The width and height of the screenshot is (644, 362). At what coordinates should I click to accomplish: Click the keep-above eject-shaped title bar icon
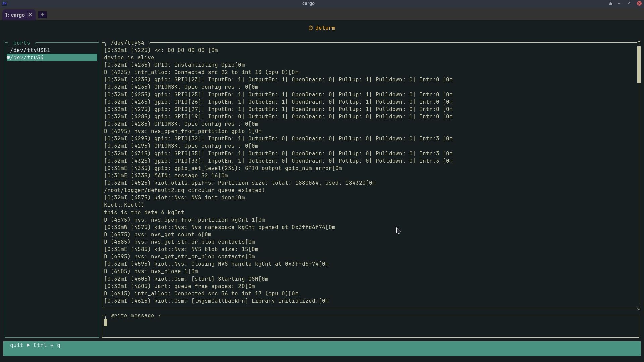click(x=611, y=3)
